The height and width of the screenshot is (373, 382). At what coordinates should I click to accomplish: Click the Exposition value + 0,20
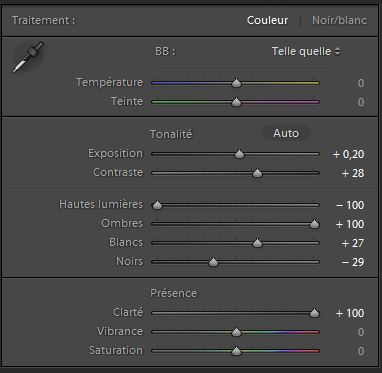[348, 154]
